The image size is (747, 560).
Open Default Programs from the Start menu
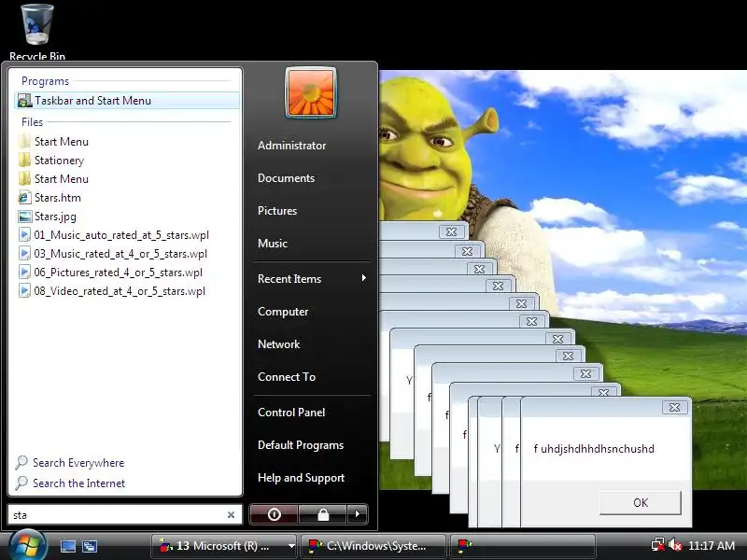point(300,445)
